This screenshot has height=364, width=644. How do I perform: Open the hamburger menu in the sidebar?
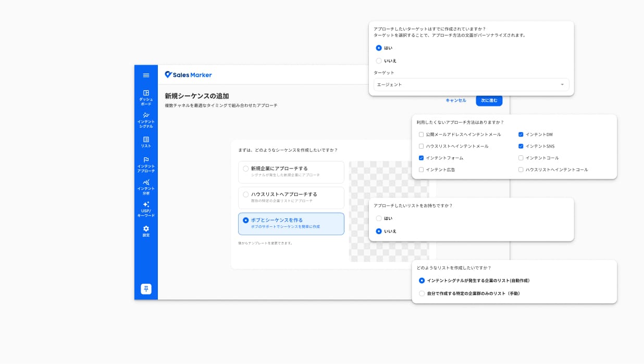tap(146, 75)
